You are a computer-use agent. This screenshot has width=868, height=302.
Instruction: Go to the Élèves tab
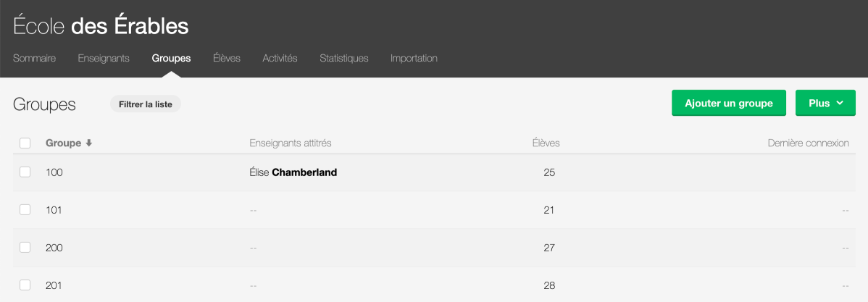point(226,58)
